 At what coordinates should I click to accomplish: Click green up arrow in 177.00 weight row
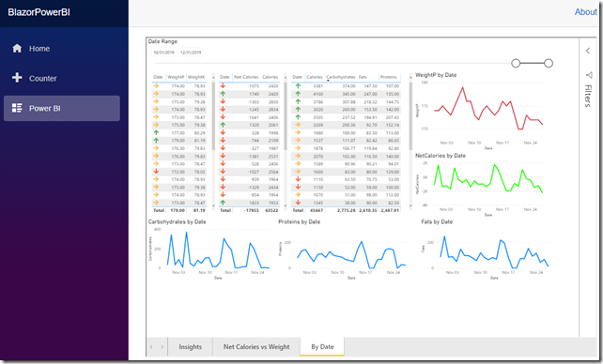[x=156, y=132]
